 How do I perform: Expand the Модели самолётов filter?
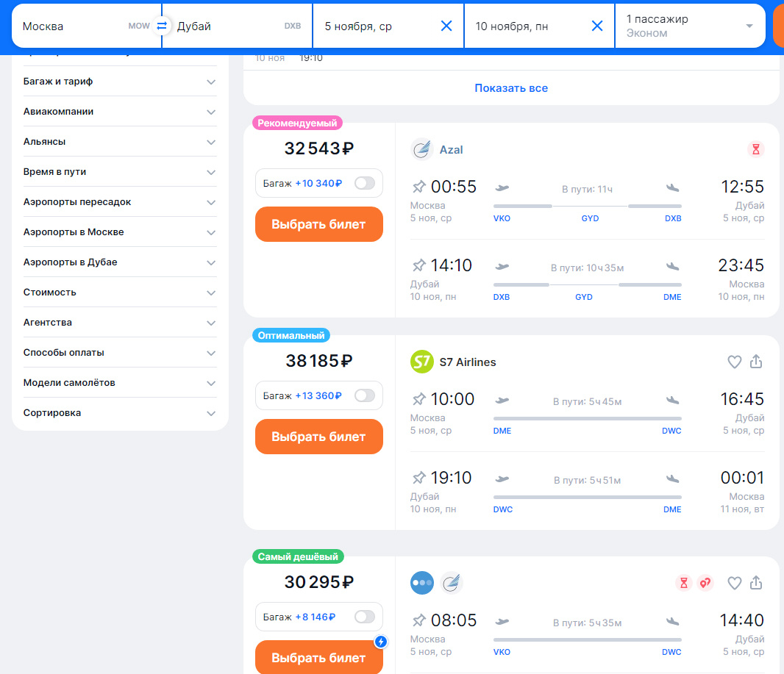[x=119, y=383]
